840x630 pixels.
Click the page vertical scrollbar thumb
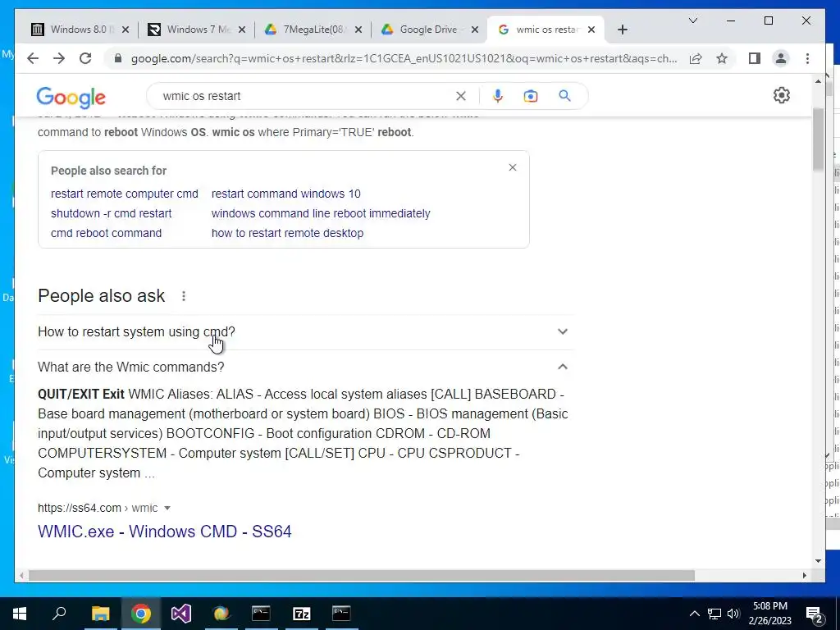[x=818, y=139]
